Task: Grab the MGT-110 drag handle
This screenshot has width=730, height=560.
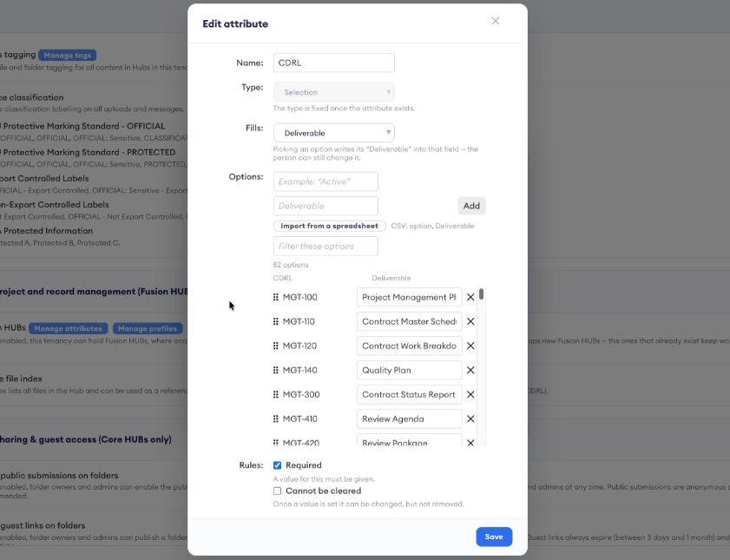Action: point(276,321)
